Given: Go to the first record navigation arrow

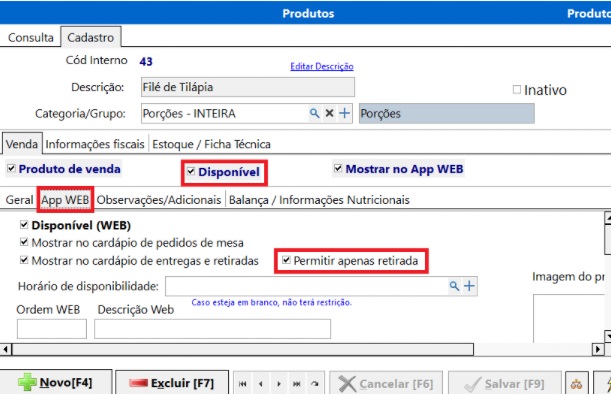Looking at the screenshot, I should [x=243, y=384].
